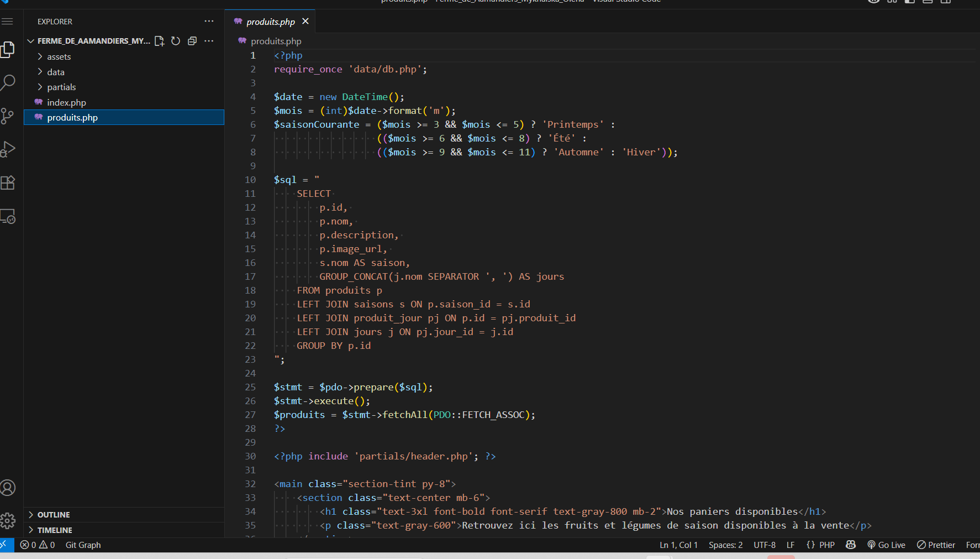Change end of line sequence LF
980x559 pixels.
coord(791,545)
